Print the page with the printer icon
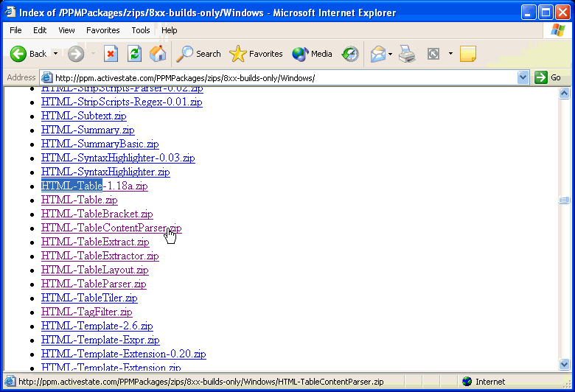Viewport: 575px width, 392px height. tap(407, 54)
